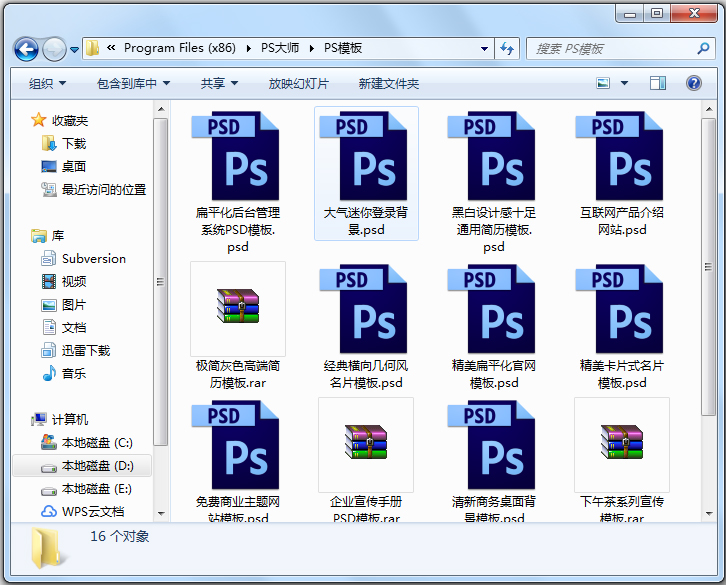This screenshot has width=726, height=585.
Task: Click PS模板 breadcrumb segment
Action: tap(343, 48)
